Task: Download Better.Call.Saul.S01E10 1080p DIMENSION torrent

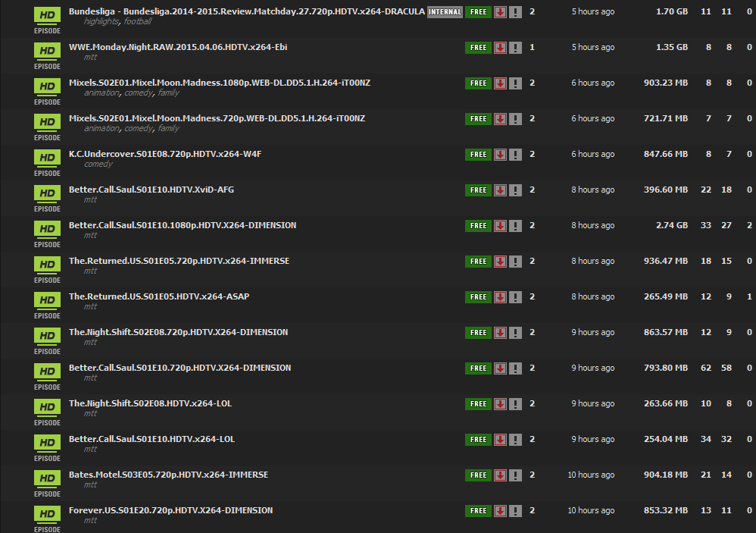Action: point(500,226)
